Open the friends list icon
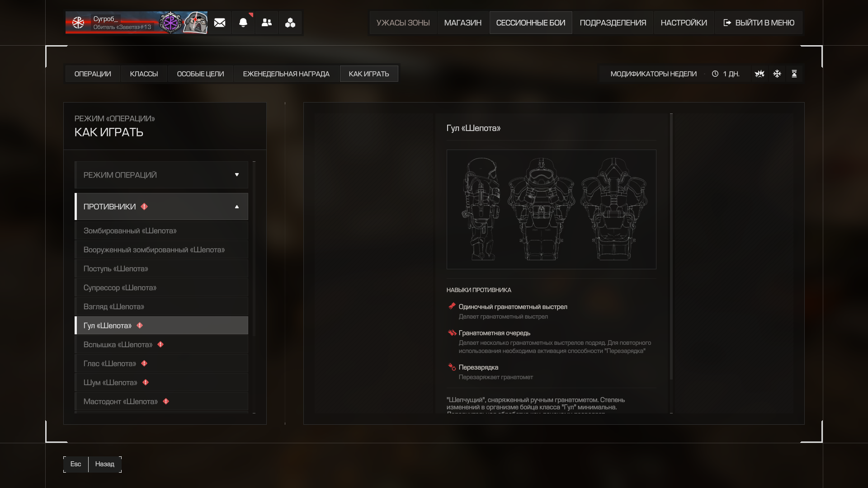Screen dimensions: 868x488 (x=267, y=23)
